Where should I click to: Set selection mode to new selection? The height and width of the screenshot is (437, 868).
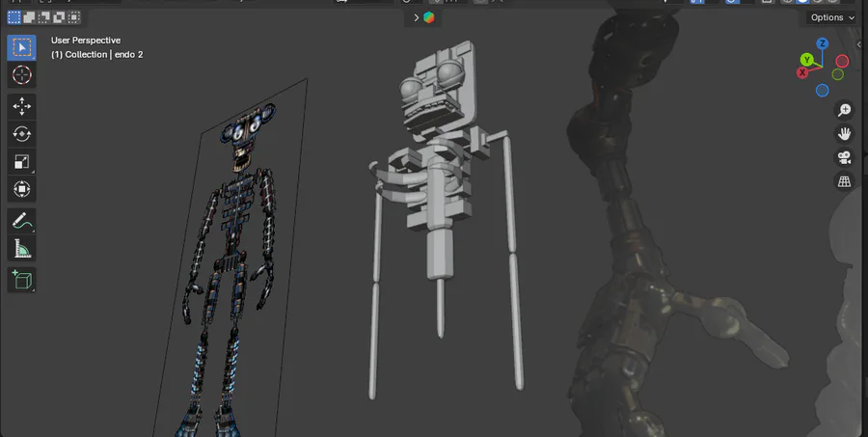coord(14,17)
